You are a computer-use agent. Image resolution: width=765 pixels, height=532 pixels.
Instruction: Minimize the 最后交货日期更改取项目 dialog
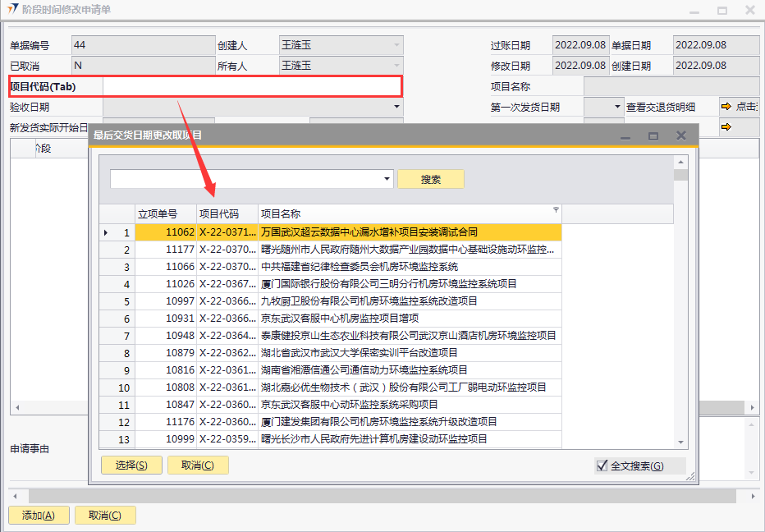(626, 135)
